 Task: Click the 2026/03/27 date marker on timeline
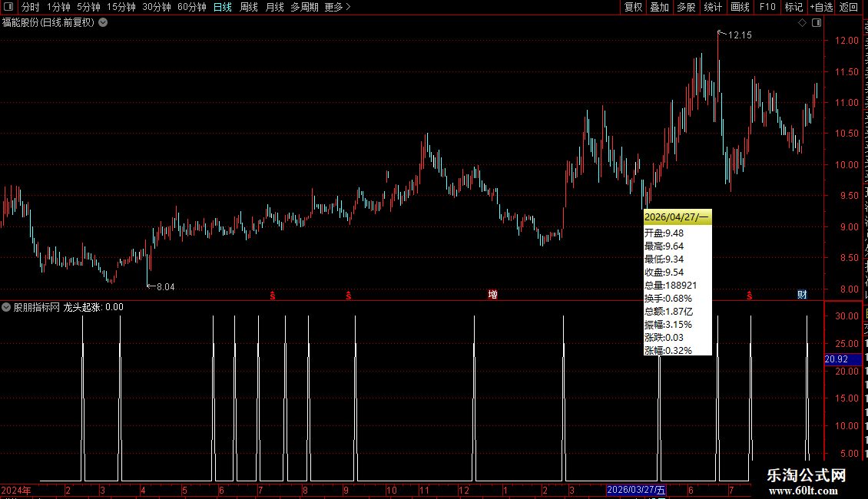[x=636, y=490]
